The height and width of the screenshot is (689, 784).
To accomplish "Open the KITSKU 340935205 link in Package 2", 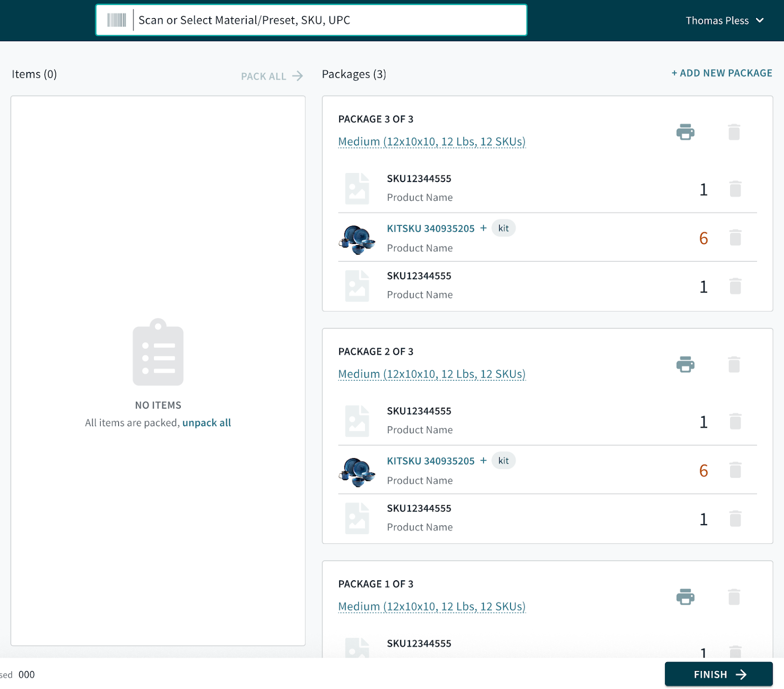I will pyautogui.click(x=431, y=461).
